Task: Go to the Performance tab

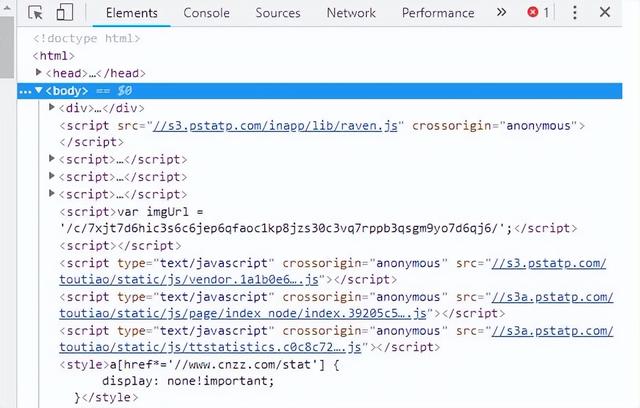Action: point(438,13)
